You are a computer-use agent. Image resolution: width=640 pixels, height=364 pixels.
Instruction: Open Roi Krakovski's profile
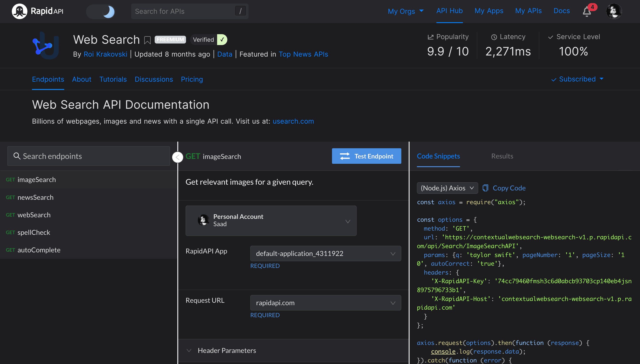[105, 54]
